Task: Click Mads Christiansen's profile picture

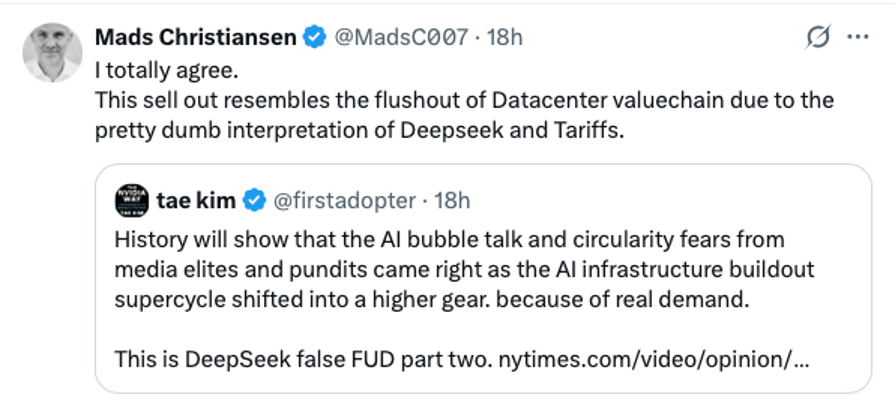Action: [x=53, y=51]
